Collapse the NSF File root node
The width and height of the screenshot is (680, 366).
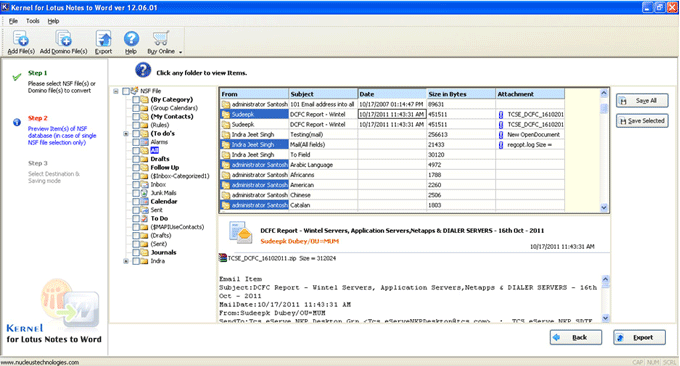(x=116, y=91)
